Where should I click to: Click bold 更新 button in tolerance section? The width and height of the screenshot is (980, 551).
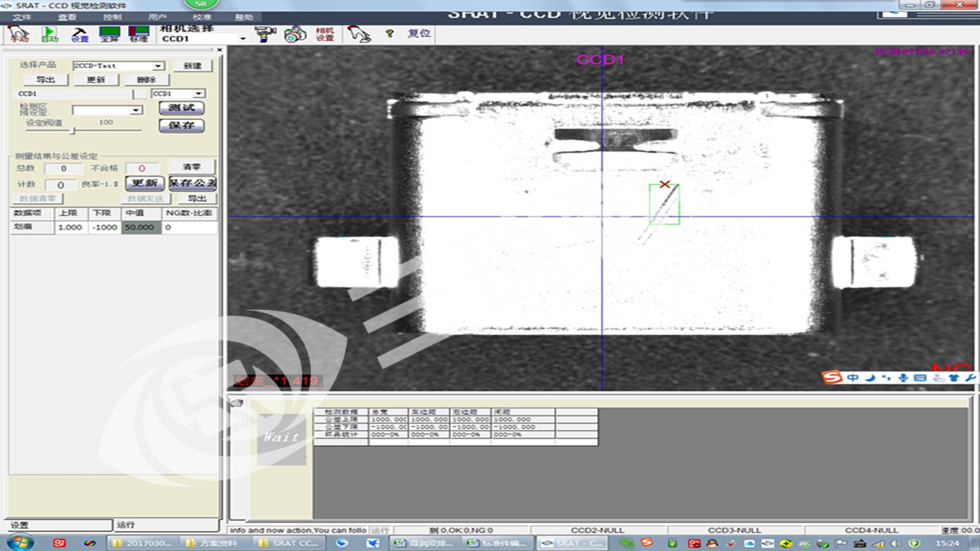click(x=144, y=183)
